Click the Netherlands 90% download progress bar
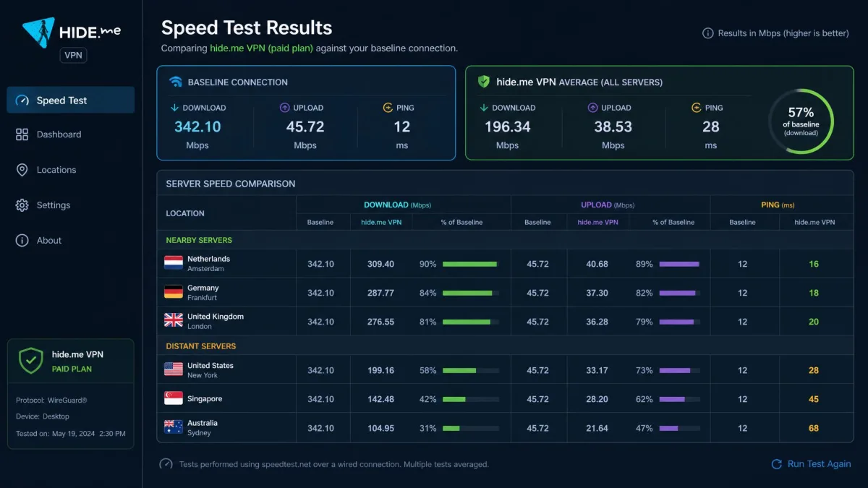The width and height of the screenshot is (868, 488). click(x=471, y=264)
